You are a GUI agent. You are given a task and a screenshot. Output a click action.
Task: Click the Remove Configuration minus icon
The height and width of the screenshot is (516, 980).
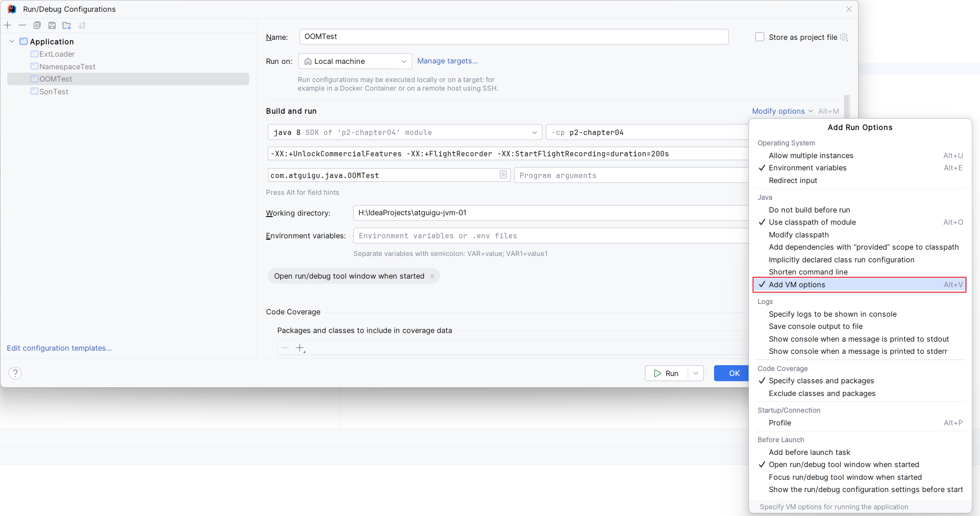pyautogui.click(x=22, y=25)
